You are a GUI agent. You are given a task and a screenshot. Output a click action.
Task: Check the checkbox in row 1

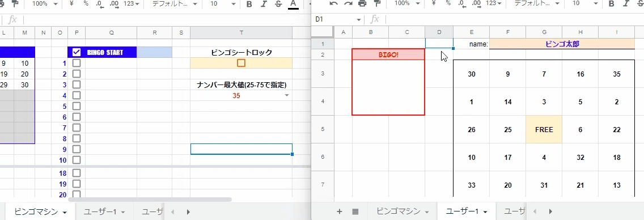coord(77,63)
